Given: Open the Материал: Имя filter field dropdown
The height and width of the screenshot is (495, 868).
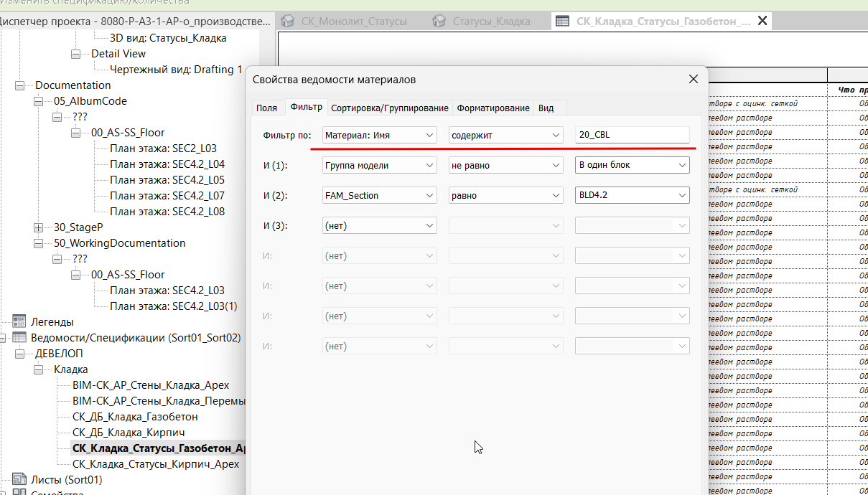Looking at the screenshot, I should (x=380, y=135).
